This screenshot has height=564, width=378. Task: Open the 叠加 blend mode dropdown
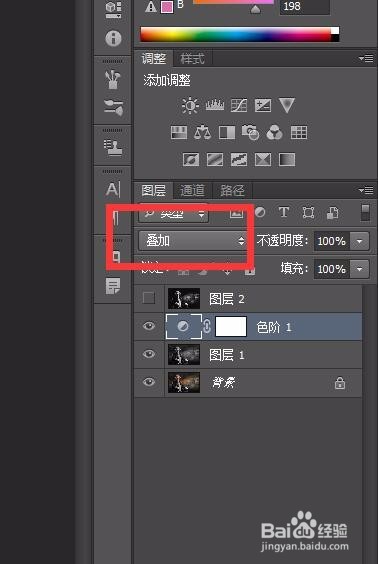coord(192,241)
